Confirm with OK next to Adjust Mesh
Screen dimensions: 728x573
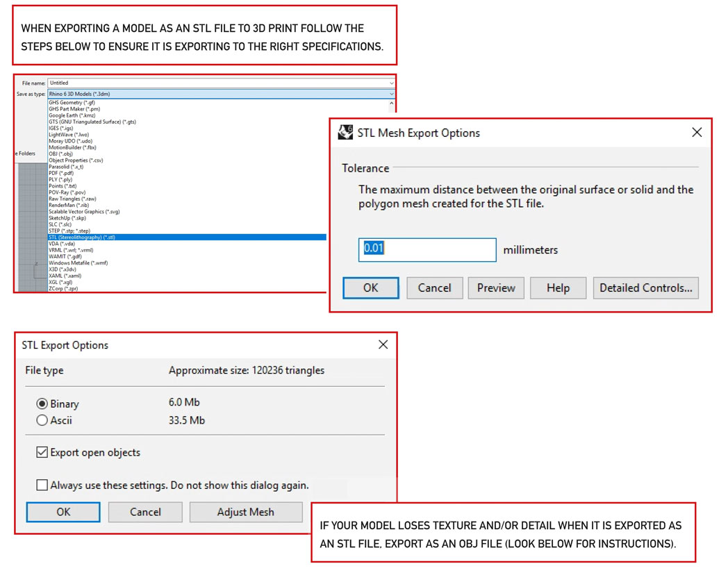pos(63,512)
